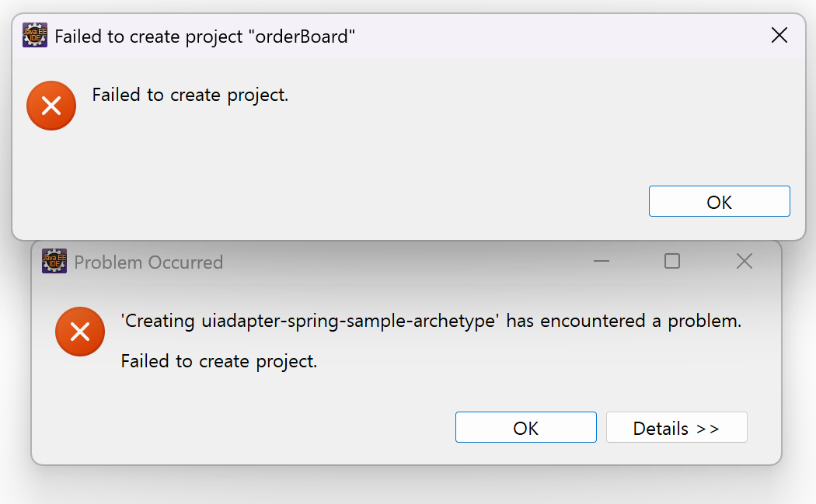Click empty title bar space of Problem Occurred dialog
This screenshot has width=816, height=504.
click(404, 262)
